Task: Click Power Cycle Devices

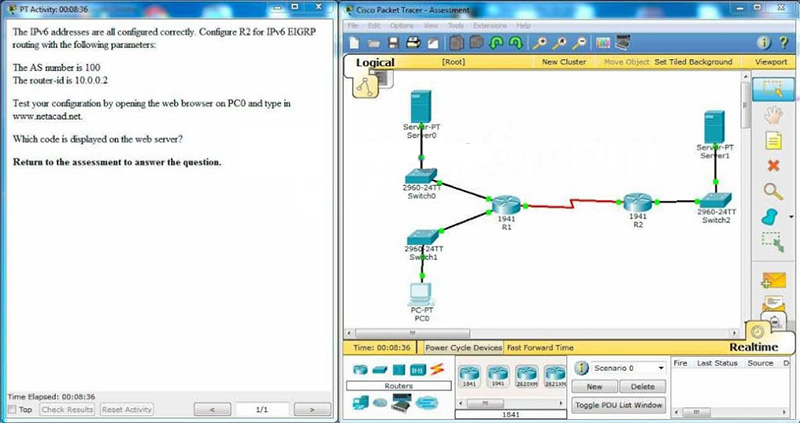Action: [463, 347]
